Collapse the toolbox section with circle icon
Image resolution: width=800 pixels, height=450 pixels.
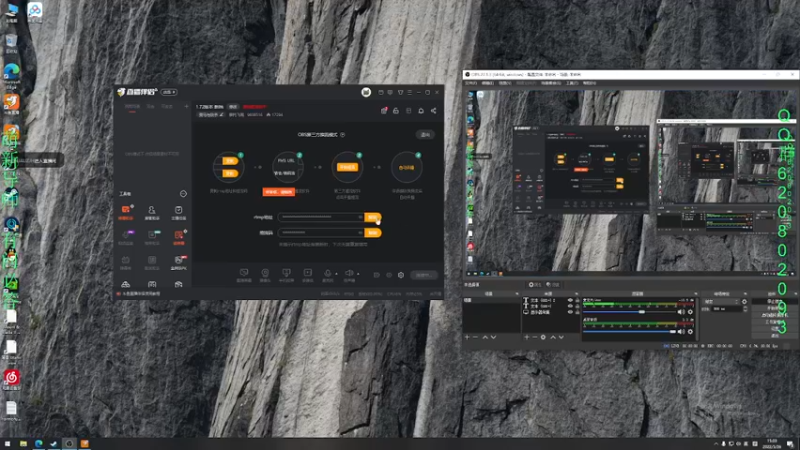(183, 194)
